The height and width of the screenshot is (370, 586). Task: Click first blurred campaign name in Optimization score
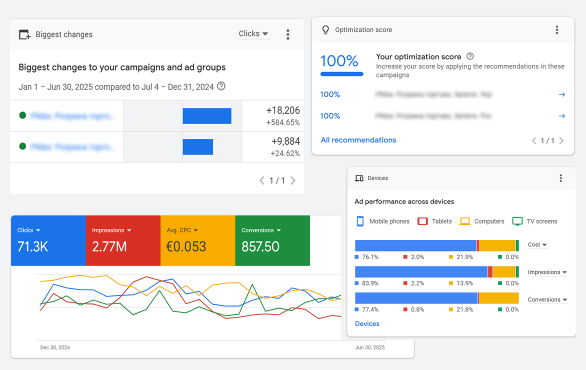[x=434, y=95]
